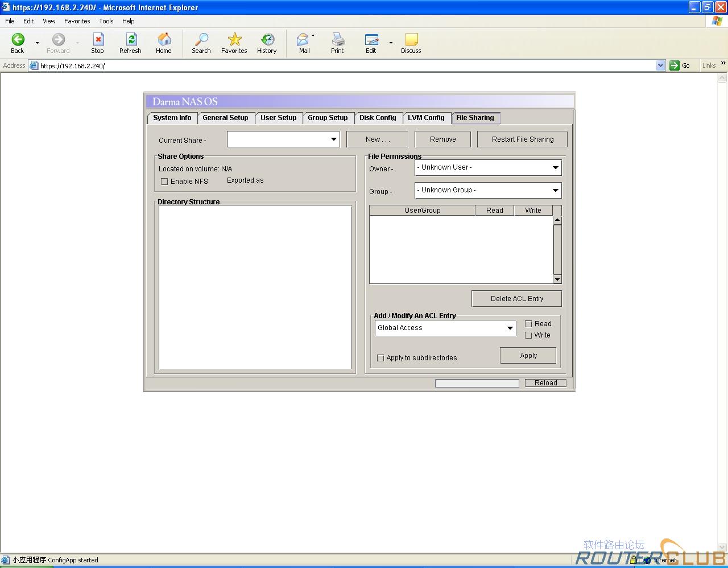This screenshot has height=568, width=728.
Task: Click the Read column header
Action: (495, 211)
